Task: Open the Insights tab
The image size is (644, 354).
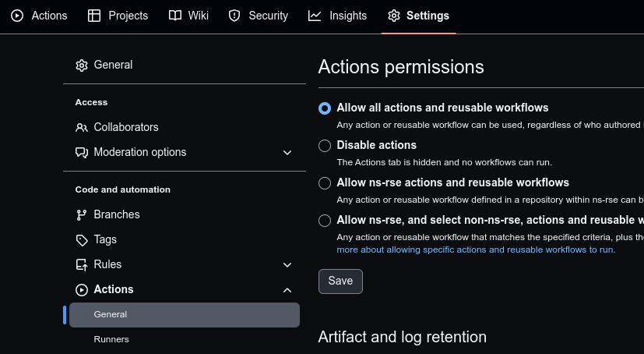Action: [338, 16]
